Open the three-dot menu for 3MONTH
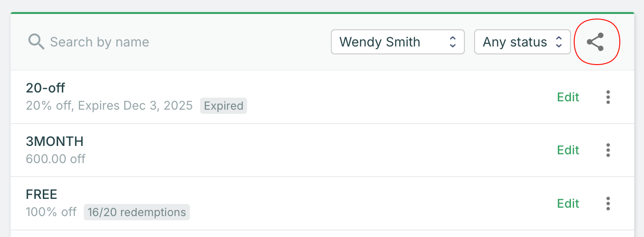 608,150
